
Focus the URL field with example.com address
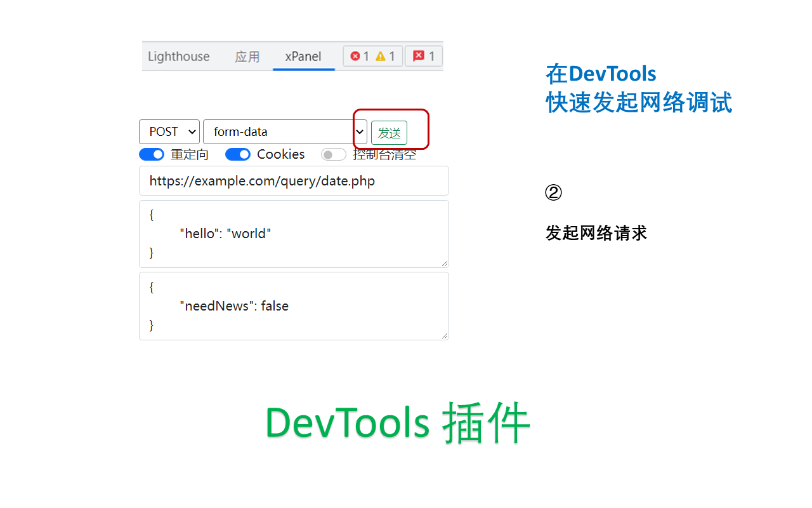tap(294, 181)
